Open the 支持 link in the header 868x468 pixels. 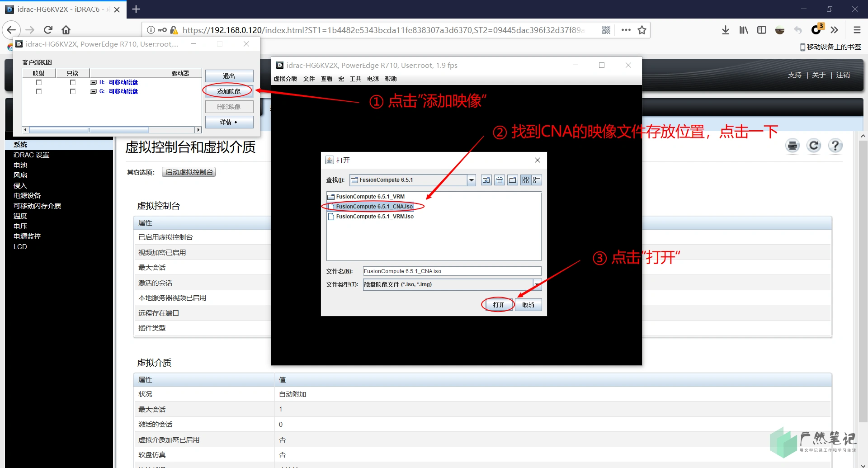(794, 75)
